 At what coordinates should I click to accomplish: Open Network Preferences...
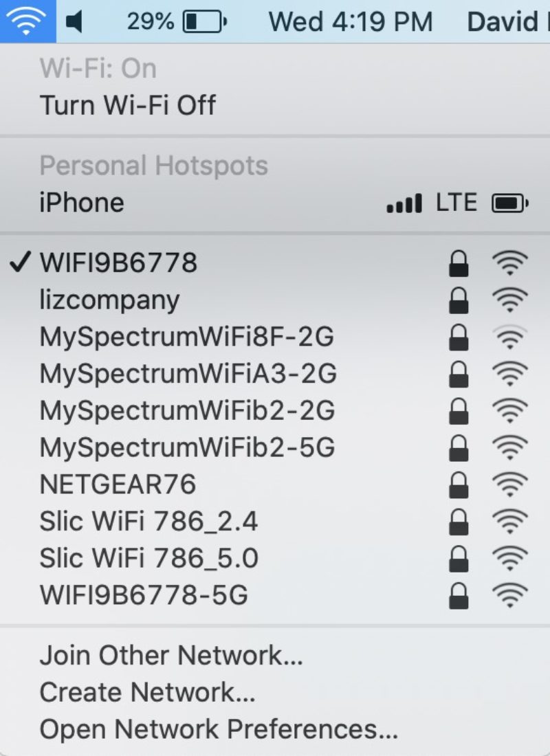point(219,729)
